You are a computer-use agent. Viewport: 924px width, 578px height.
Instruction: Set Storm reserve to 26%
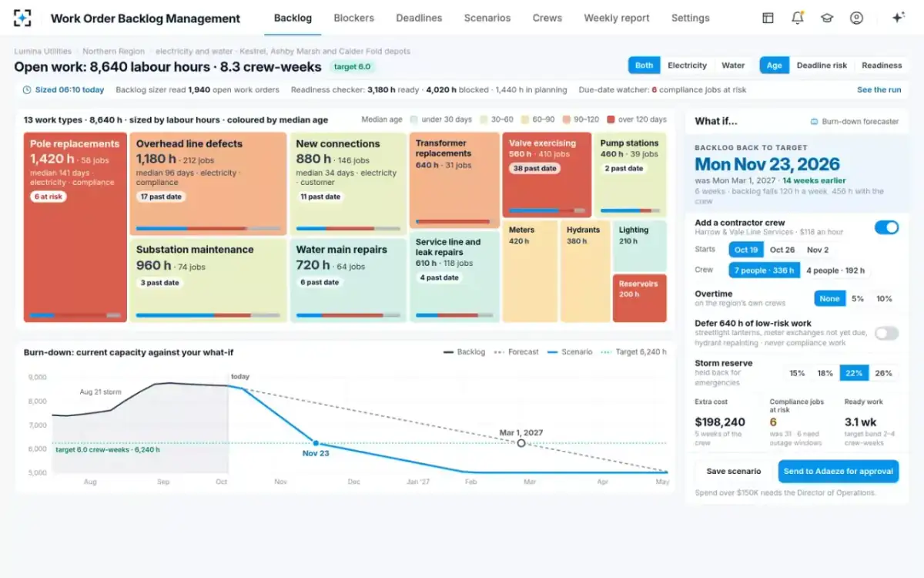coord(884,373)
